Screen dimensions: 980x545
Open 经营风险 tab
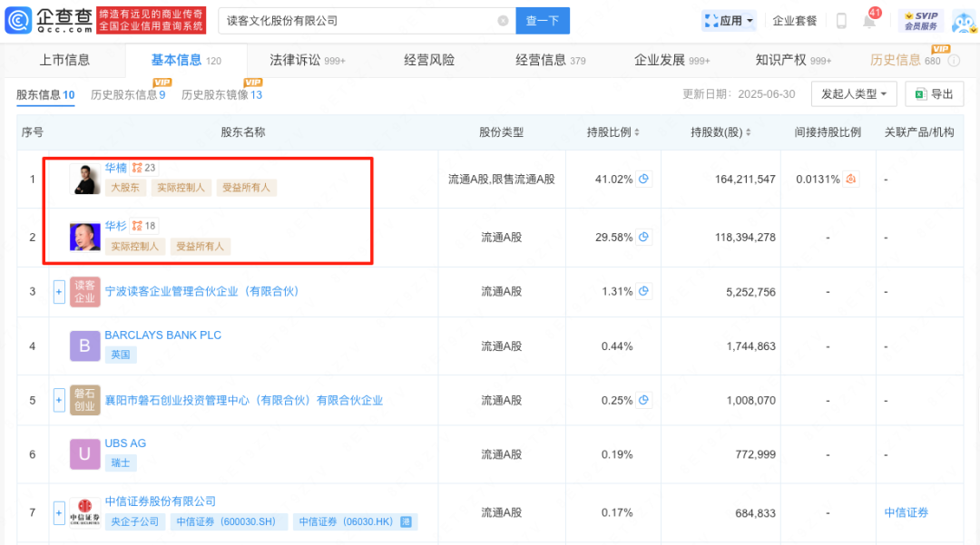(x=429, y=61)
